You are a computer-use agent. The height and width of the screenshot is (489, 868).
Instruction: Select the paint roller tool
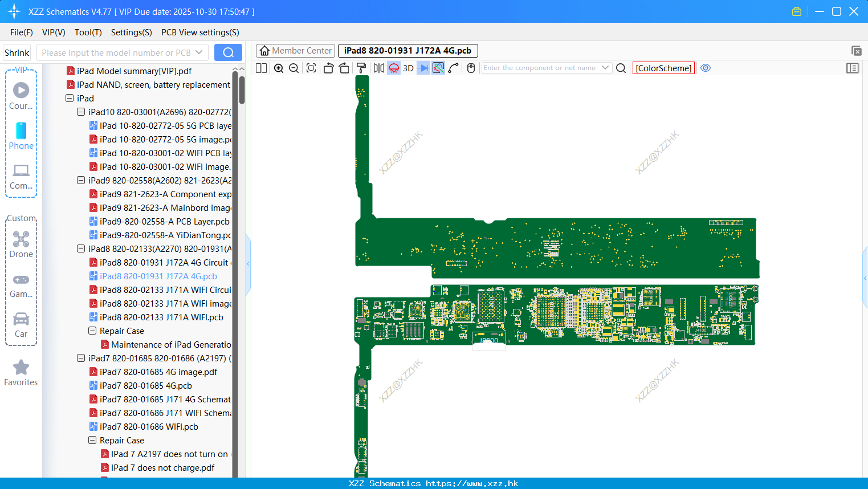coord(361,68)
